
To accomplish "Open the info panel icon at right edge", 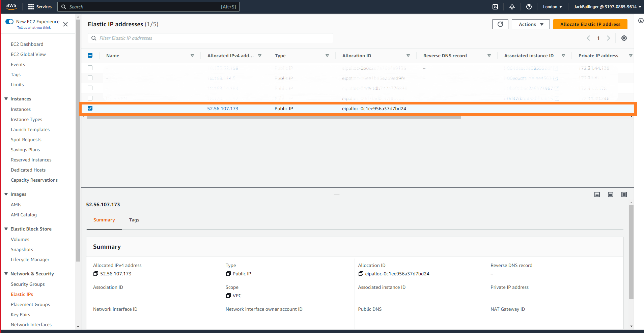I will (x=641, y=21).
